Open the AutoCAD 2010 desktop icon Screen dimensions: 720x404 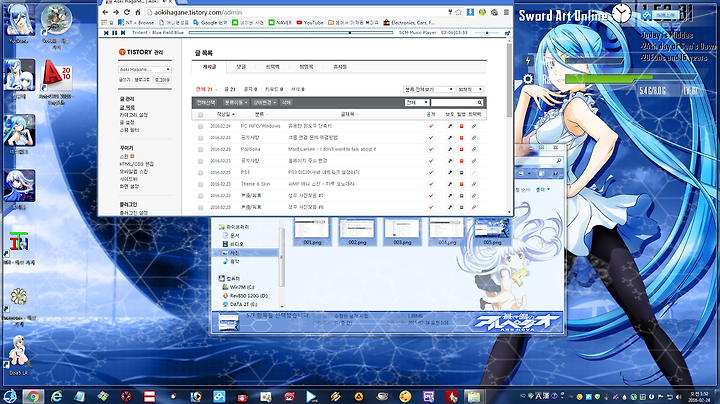coord(57,83)
